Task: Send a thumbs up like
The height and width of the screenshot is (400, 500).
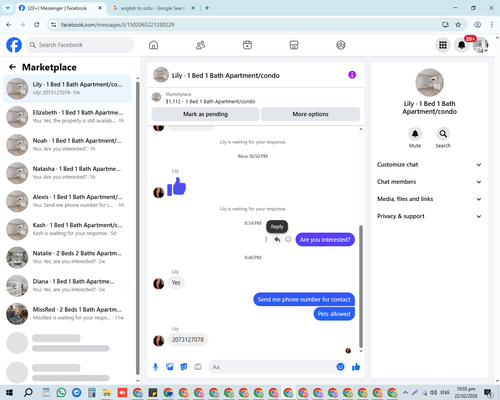Action: 356,367
